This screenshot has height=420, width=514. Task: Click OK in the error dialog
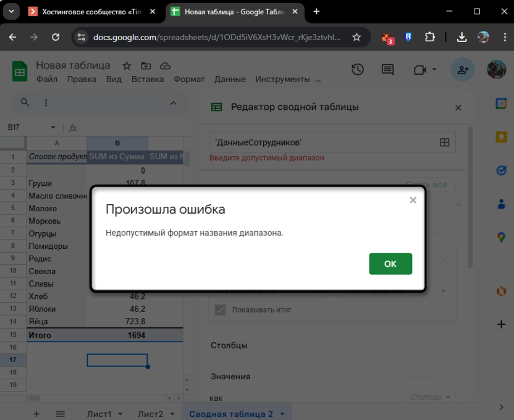tap(390, 264)
